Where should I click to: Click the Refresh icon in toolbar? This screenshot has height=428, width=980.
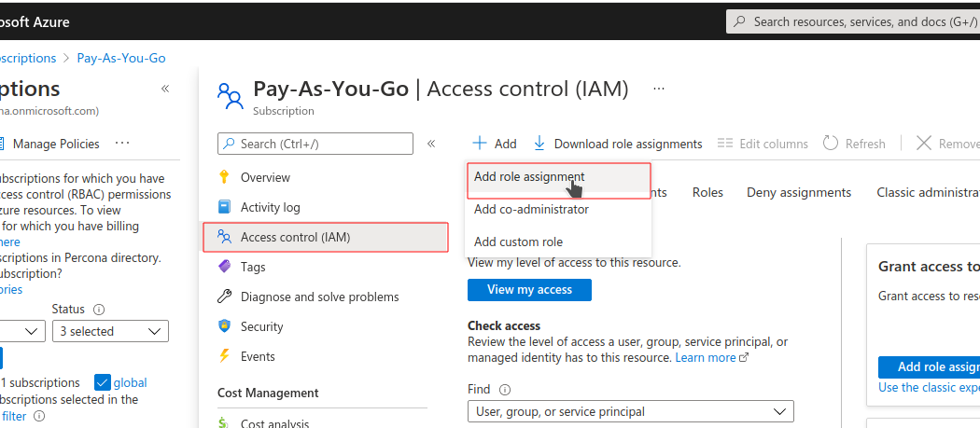831,144
